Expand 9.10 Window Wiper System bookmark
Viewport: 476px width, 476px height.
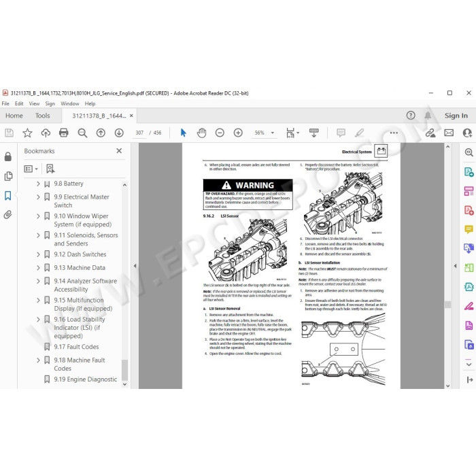[x=38, y=216]
